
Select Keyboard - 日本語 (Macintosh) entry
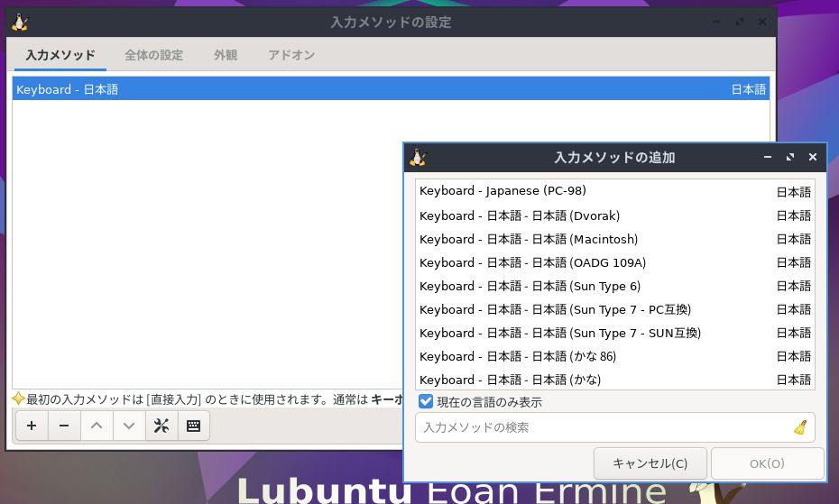[x=614, y=239]
